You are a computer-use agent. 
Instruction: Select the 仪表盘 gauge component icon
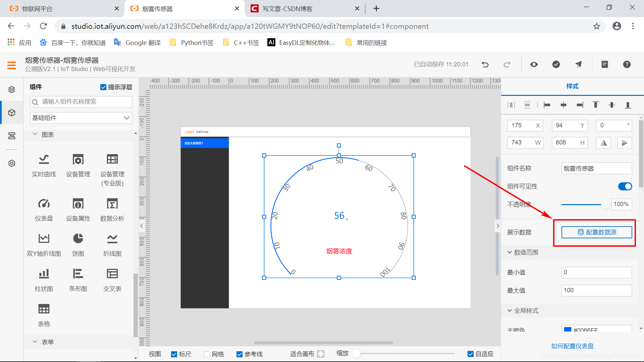click(44, 204)
